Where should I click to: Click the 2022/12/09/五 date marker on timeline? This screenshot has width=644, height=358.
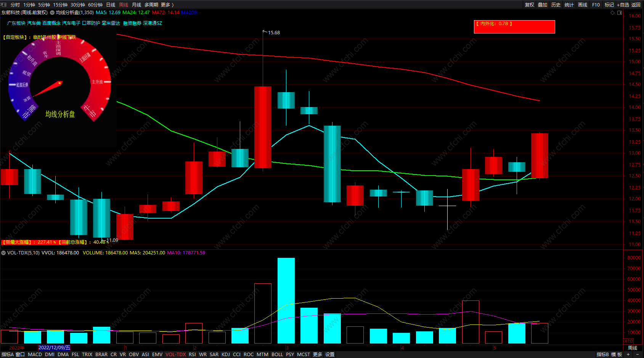[54, 348]
